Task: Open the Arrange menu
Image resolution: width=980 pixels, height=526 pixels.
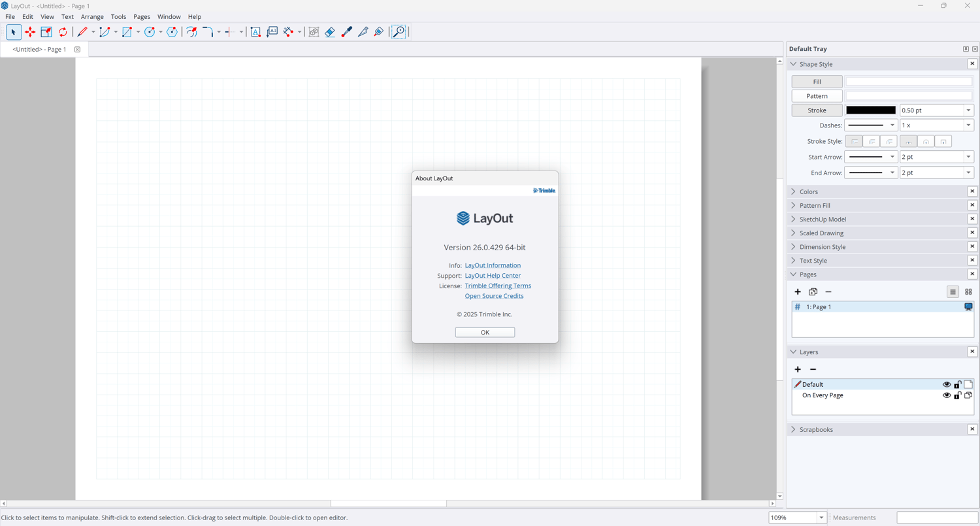Action: pos(92,17)
